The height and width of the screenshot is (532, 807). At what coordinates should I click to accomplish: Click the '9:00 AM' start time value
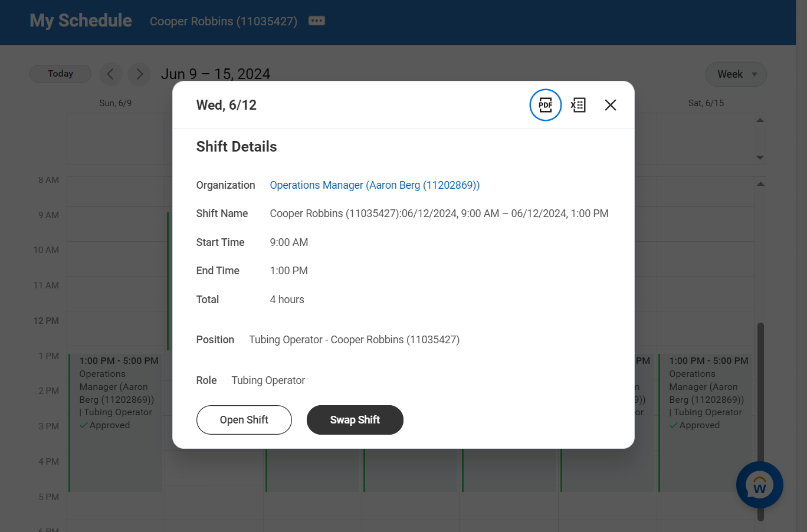(288, 242)
